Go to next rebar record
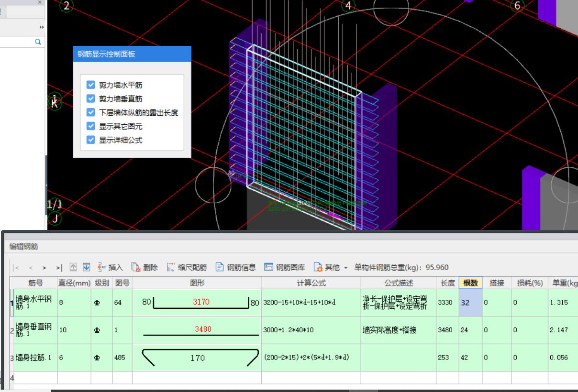 [44, 268]
